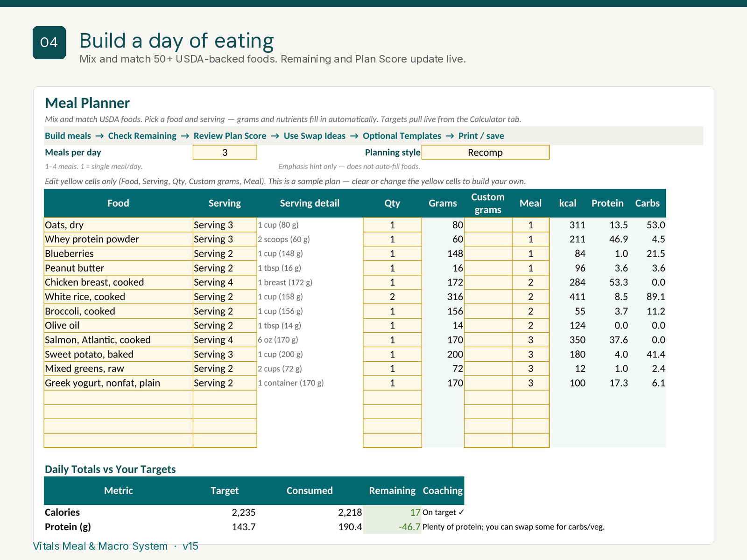Go to Review Plan Score link
This screenshot has width=747, height=560.
[230, 136]
